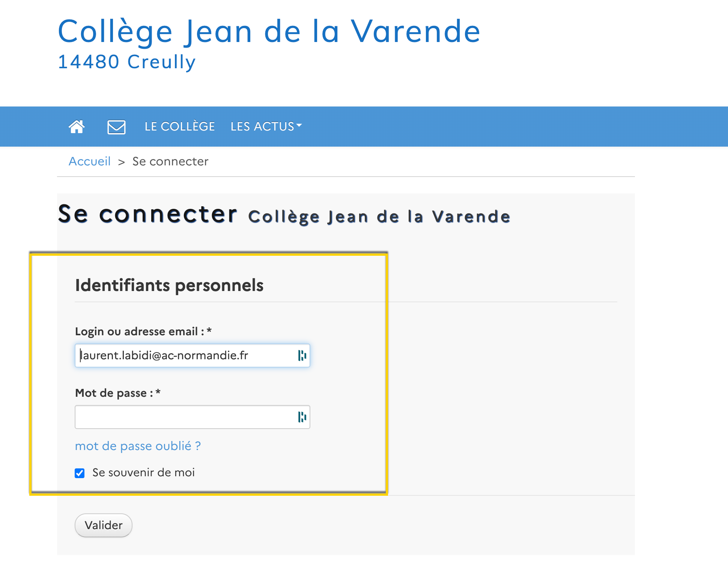Click the caret arrow beside LES ACTUS
The width and height of the screenshot is (728, 576).
point(299,126)
